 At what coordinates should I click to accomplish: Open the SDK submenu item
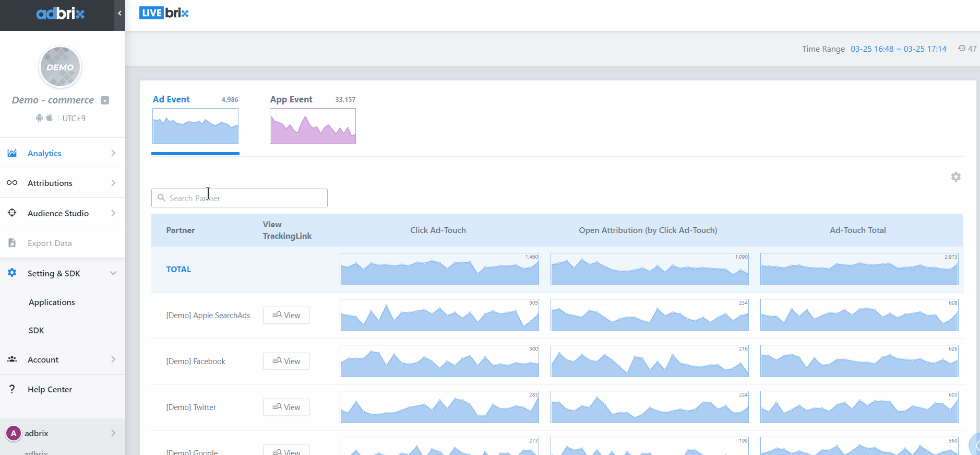[x=37, y=330]
